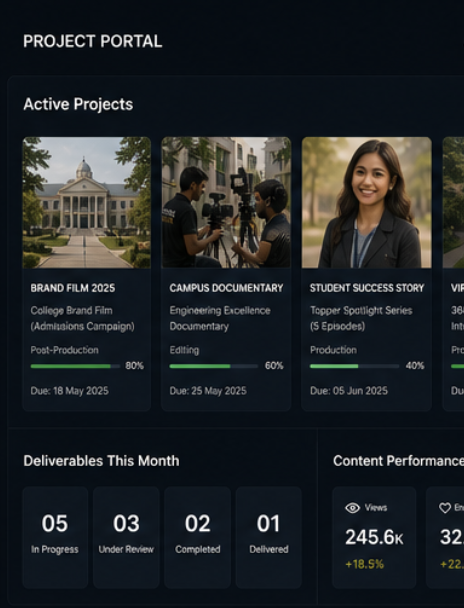Select the CAMPUS DOCUMENTARY title

tap(226, 288)
